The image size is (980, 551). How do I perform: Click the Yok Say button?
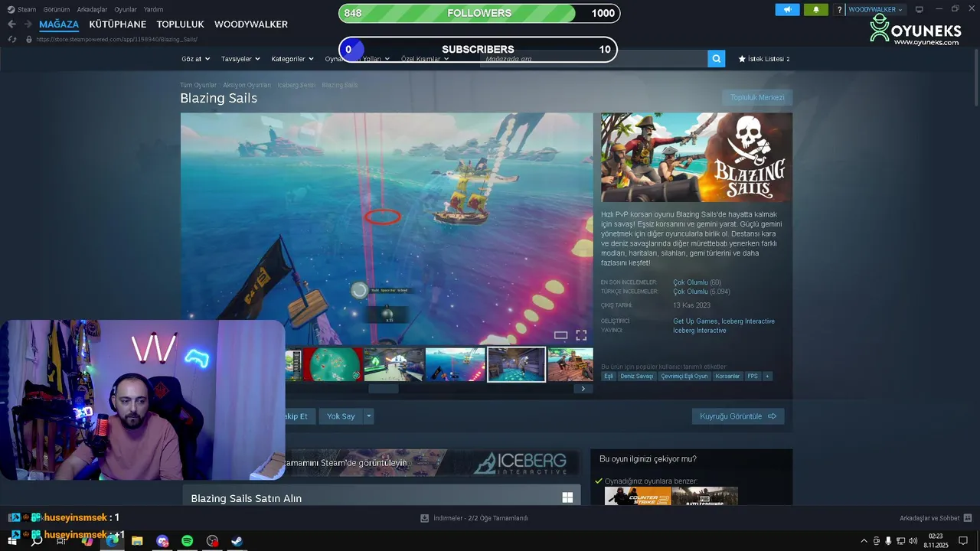341,416
